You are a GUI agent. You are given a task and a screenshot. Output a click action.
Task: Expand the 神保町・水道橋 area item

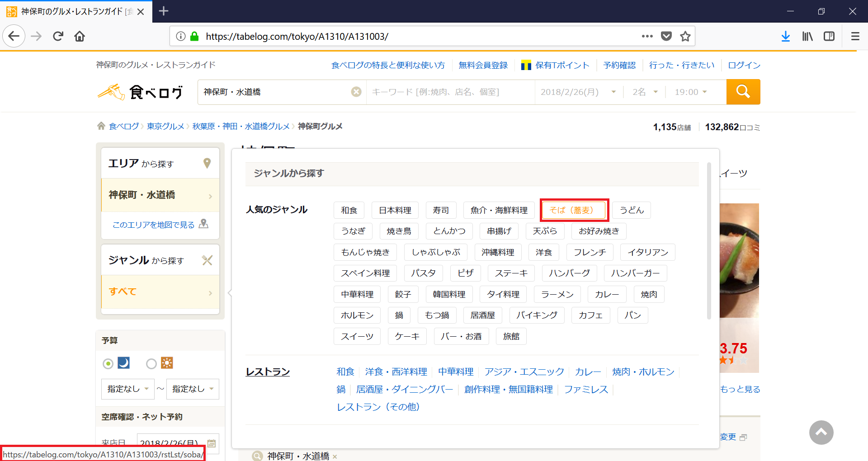160,195
